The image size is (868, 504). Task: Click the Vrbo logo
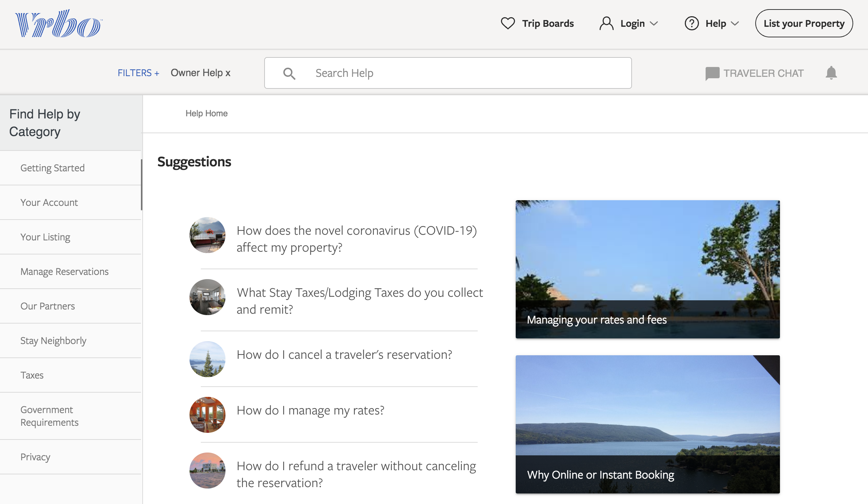point(58,24)
